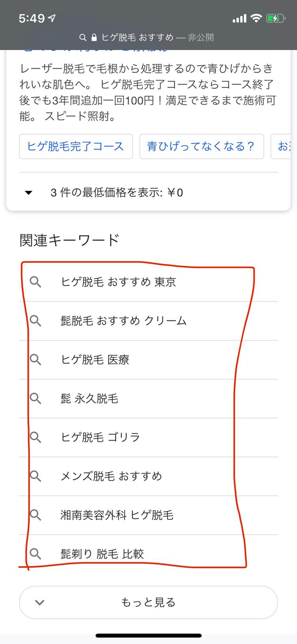Search related keyword 髭 永久脱毛
Viewport: 297px width, 644px height.
click(89, 399)
